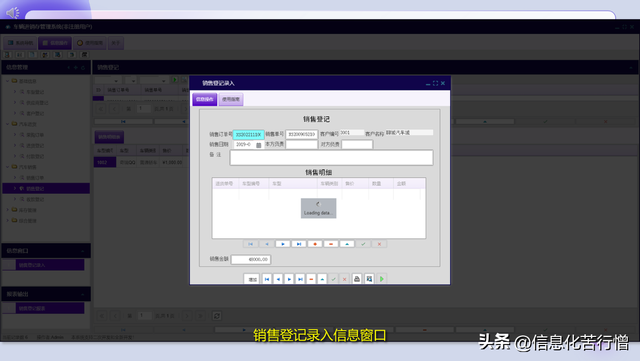Add a detail row with red dot icon
Viewport: 640px width, 361px height.
pyautogui.click(x=315, y=244)
